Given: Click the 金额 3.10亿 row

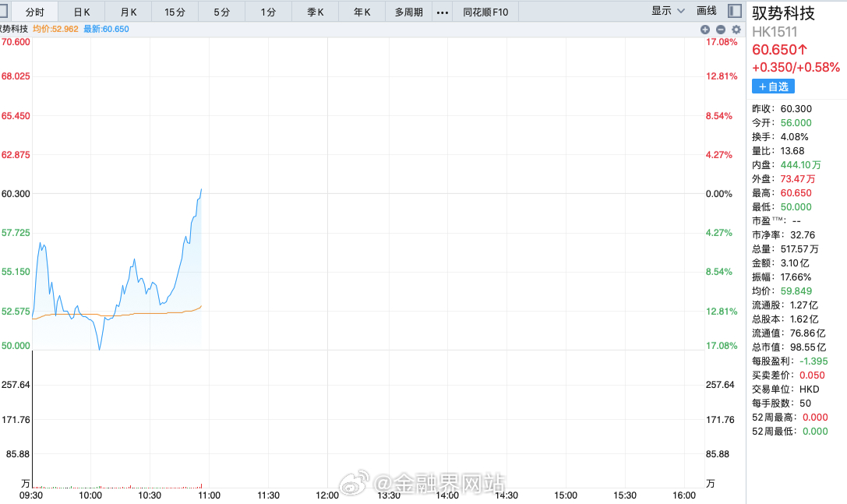Looking at the screenshot, I should click(x=781, y=263).
